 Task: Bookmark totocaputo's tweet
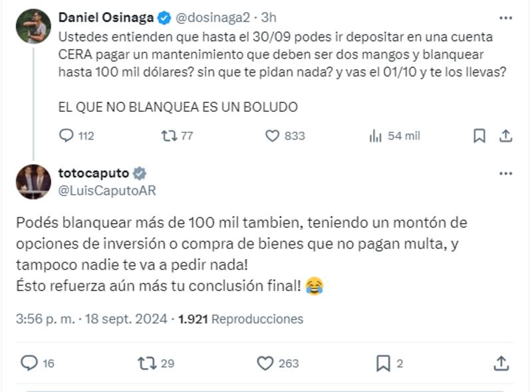point(383,363)
